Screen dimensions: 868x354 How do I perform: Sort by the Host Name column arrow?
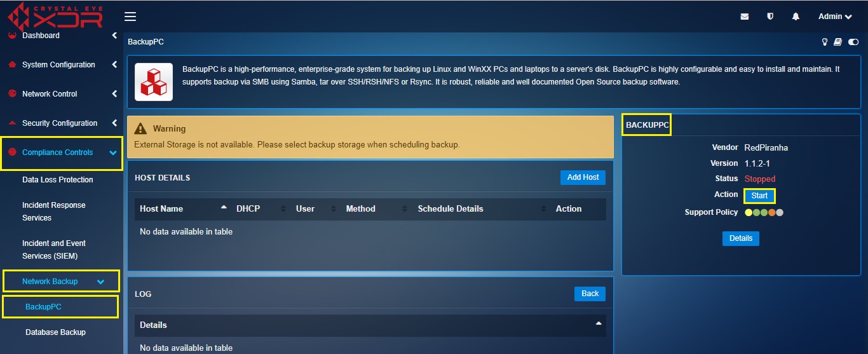pos(224,208)
